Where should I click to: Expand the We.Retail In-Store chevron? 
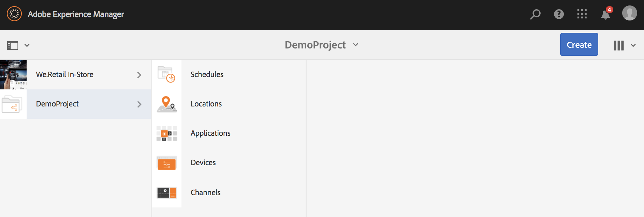tap(139, 75)
